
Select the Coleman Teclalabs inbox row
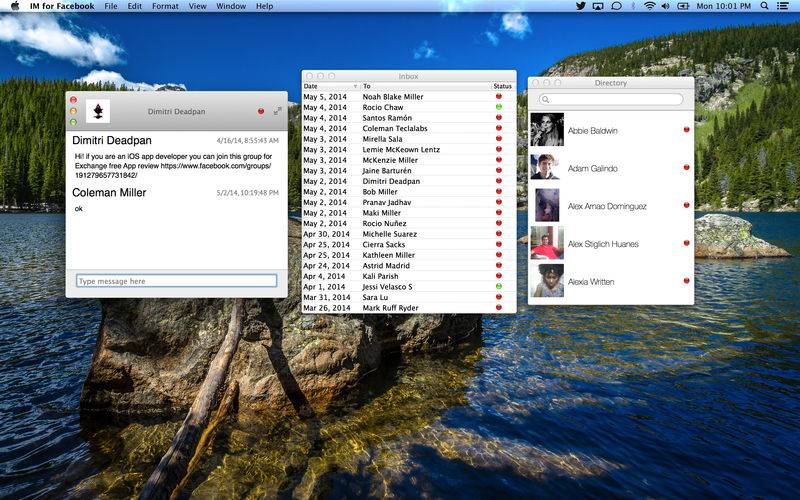(x=409, y=128)
